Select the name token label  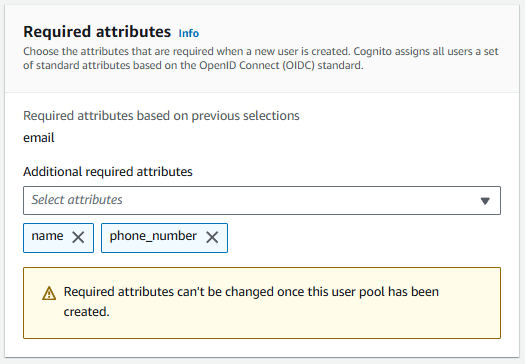(x=47, y=236)
